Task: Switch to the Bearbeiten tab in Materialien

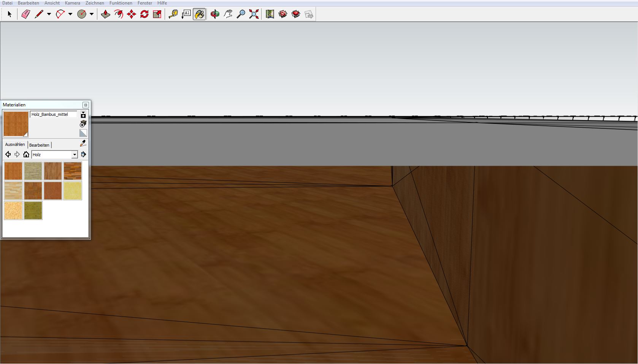Action: [x=39, y=145]
